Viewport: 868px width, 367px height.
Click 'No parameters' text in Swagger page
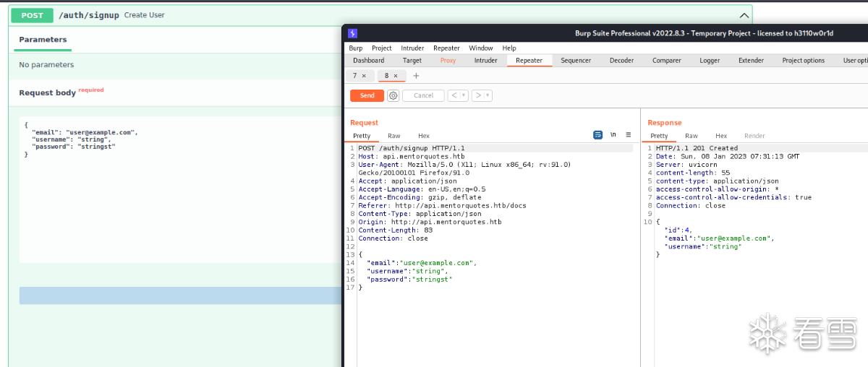click(x=46, y=65)
